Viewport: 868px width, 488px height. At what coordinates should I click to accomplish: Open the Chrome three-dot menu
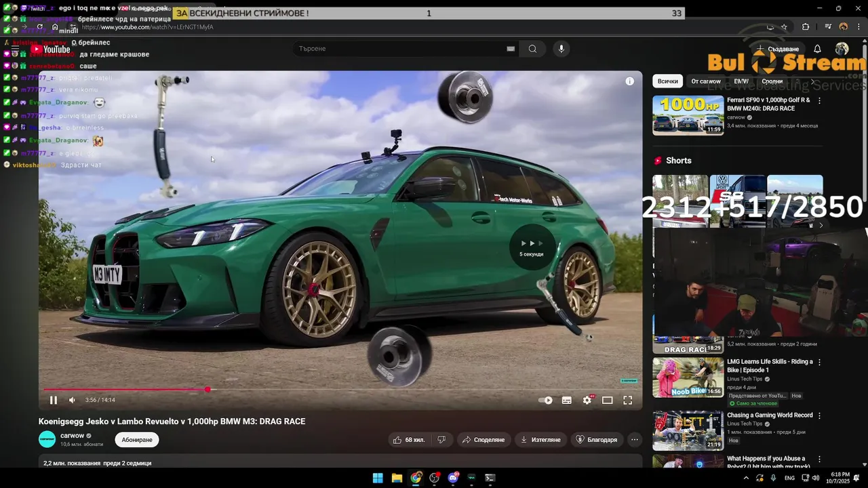point(859,26)
